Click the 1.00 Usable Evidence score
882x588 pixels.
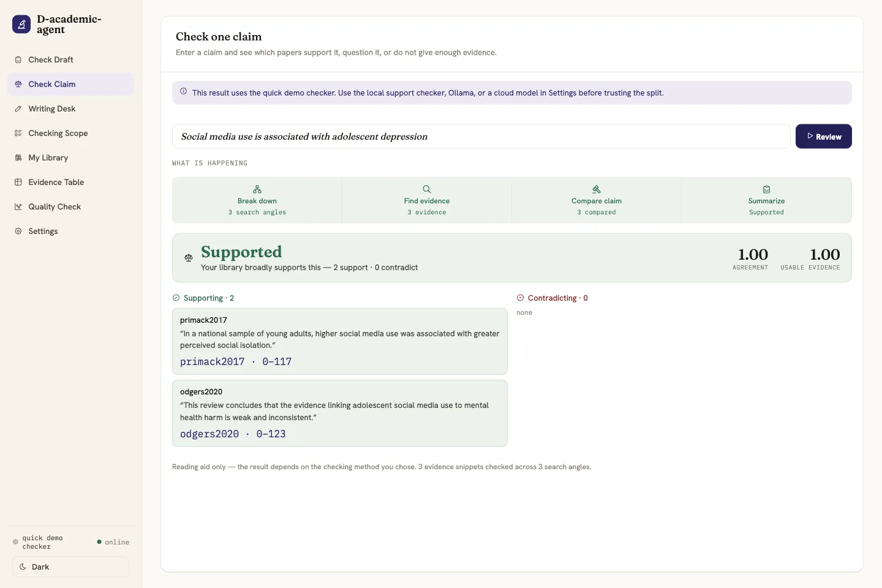825,254
